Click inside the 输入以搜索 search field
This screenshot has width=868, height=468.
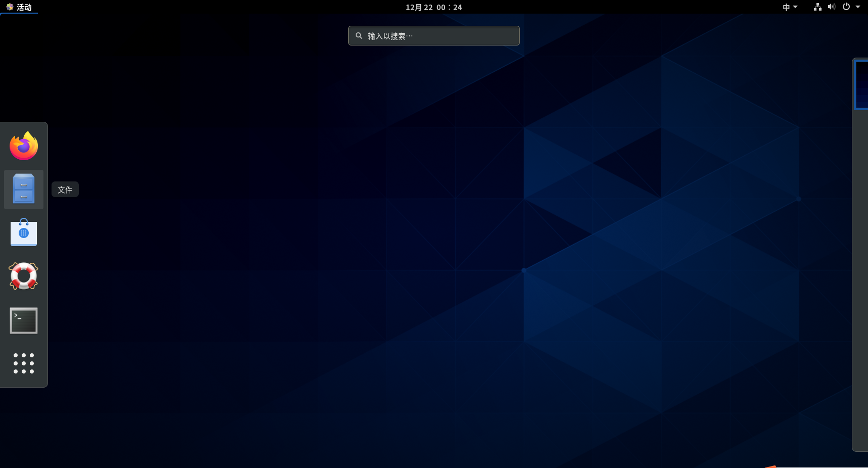pos(433,35)
